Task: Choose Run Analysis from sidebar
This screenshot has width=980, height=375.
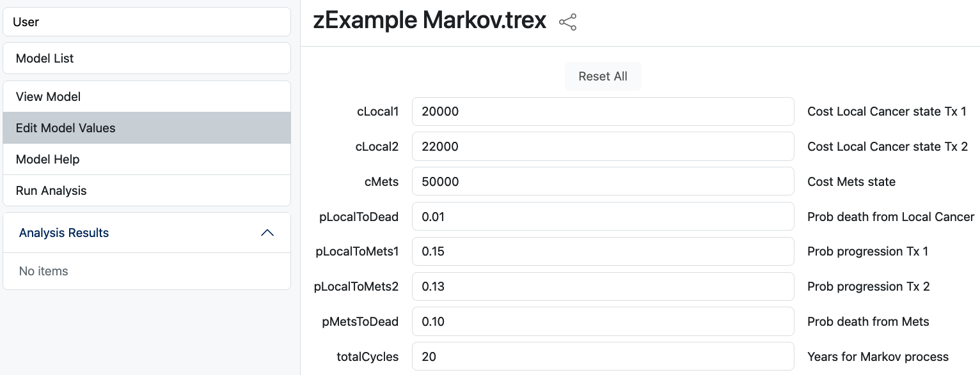Action: tap(146, 190)
